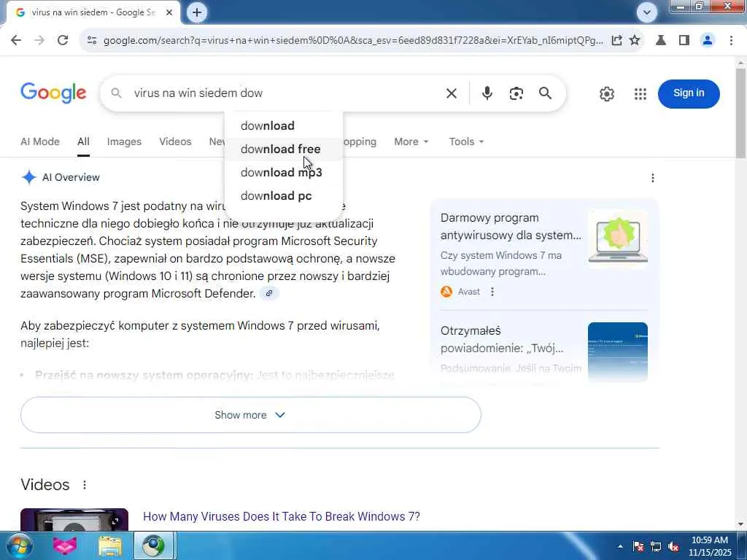The height and width of the screenshot is (560, 747).
Task: Click the Google logo
Action: (53, 93)
